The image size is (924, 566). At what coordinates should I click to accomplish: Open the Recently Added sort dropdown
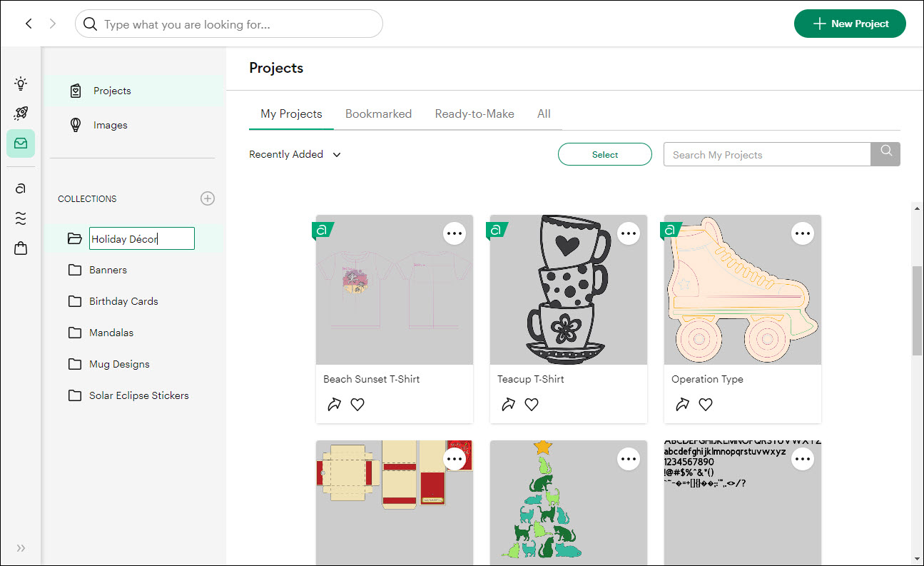click(x=295, y=154)
